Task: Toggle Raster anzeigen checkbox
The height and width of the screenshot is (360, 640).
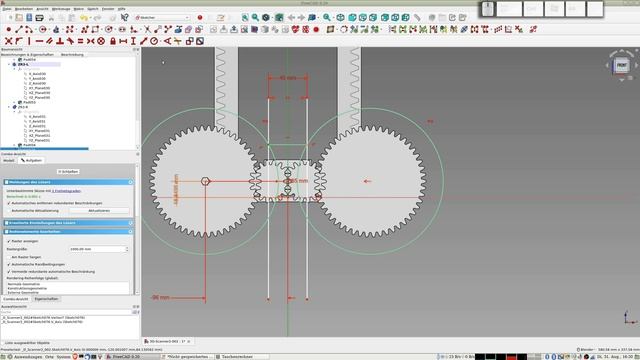Action: pyautogui.click(x=9, y=241)
